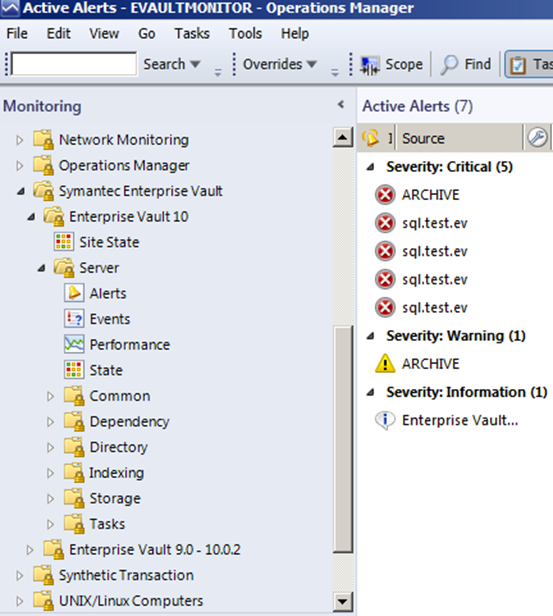Expand the Directory node

pos(50,447)
